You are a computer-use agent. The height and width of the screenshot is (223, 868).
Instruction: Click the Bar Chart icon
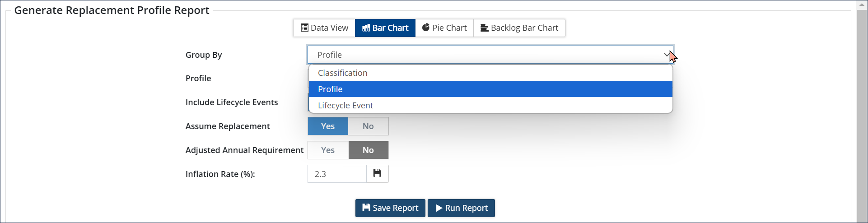click(x=366, y=28)
